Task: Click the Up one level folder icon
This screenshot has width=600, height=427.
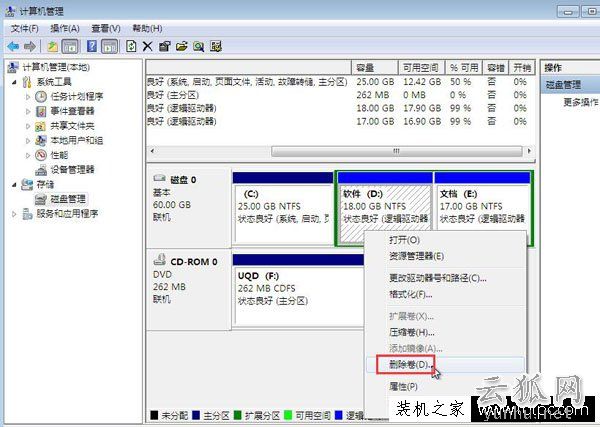Action: [52, 47]
